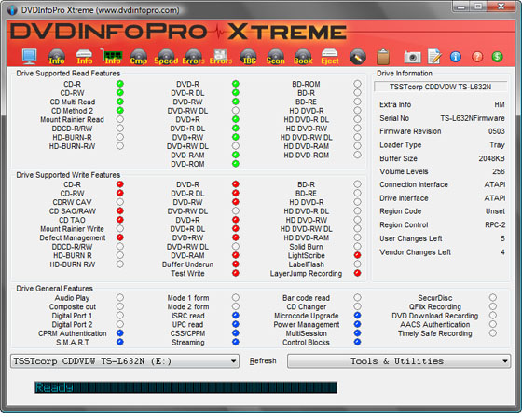
Task: Click the 'Defect Management' label
Action: 73,237
